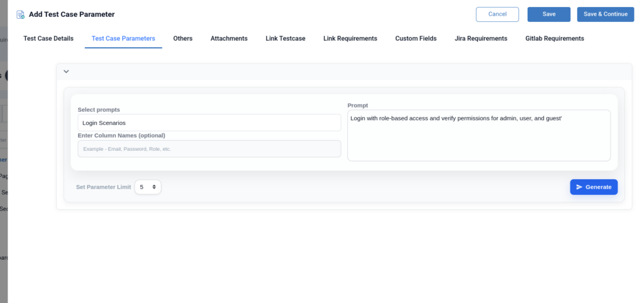Click the Save button
The height and width of the screenshot is (303, 644).
tap(548, 14)
